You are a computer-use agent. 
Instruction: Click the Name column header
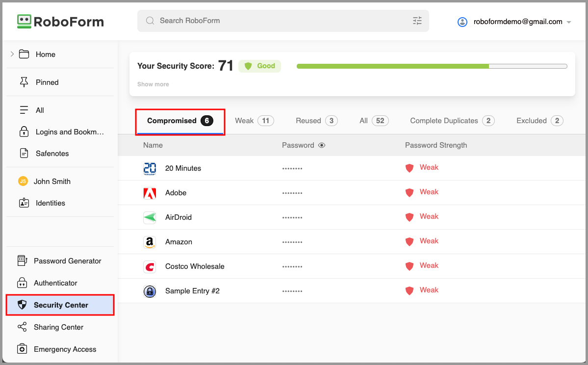(x=153, y=145)
